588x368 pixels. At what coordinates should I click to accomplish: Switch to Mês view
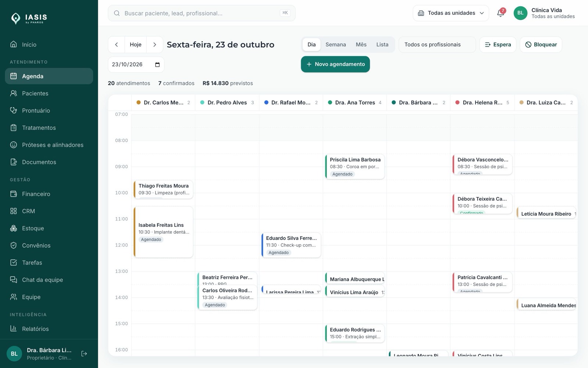click(x=361, y=45)
